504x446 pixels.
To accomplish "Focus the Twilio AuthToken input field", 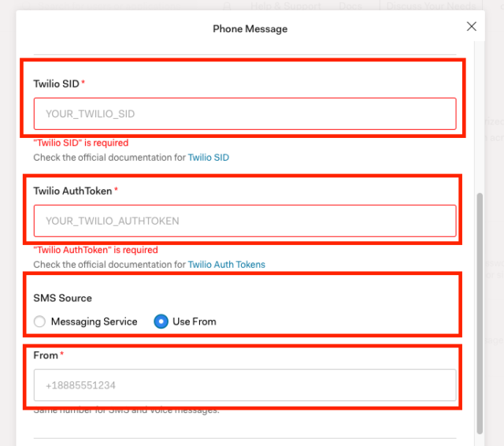I will 245,221.
